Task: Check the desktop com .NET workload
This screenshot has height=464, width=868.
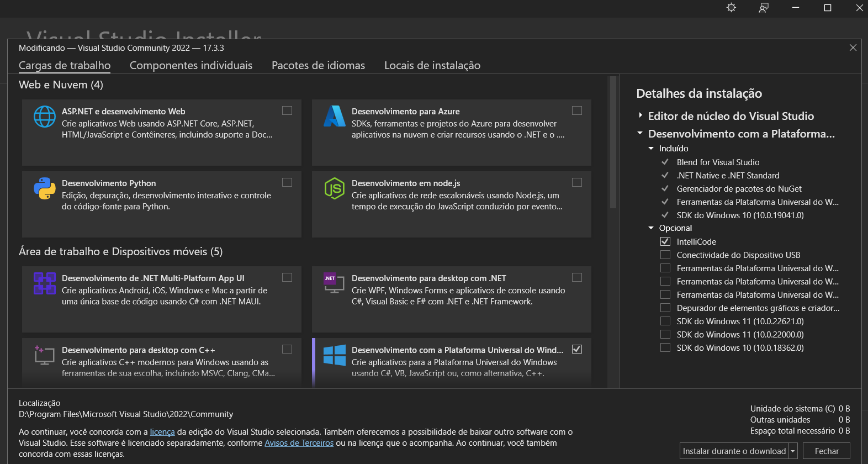Action: (577, 277)
